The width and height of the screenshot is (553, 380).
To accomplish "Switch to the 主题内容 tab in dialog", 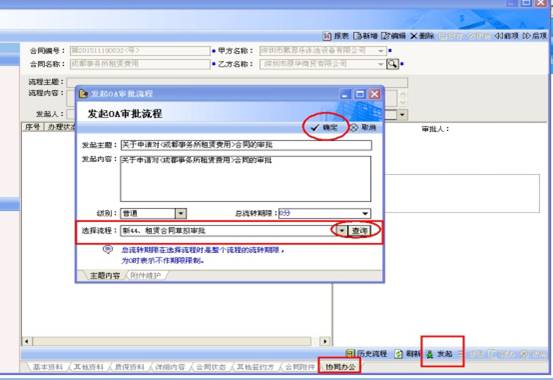I will click(x=105, y=276).
